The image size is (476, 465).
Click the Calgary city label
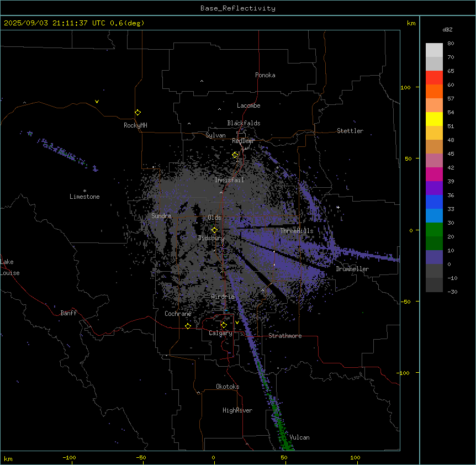coord(221,333)
